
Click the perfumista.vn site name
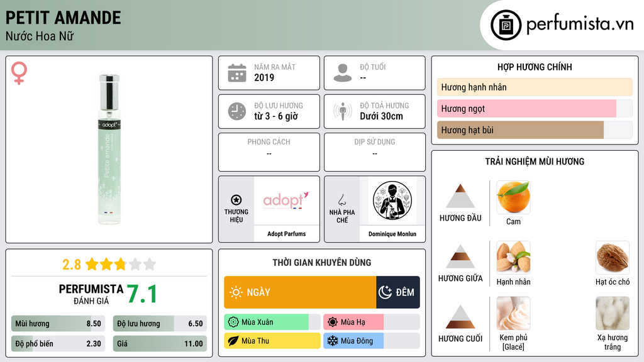pos(580,25)
